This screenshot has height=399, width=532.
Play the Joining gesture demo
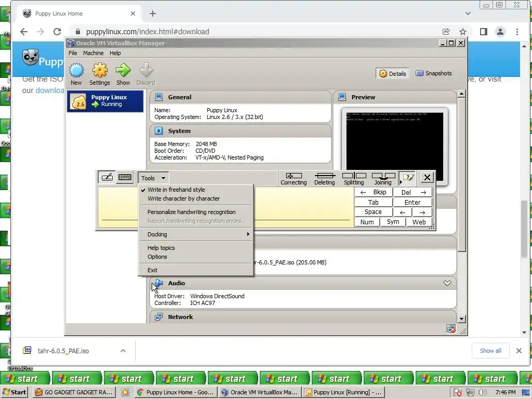383,179
